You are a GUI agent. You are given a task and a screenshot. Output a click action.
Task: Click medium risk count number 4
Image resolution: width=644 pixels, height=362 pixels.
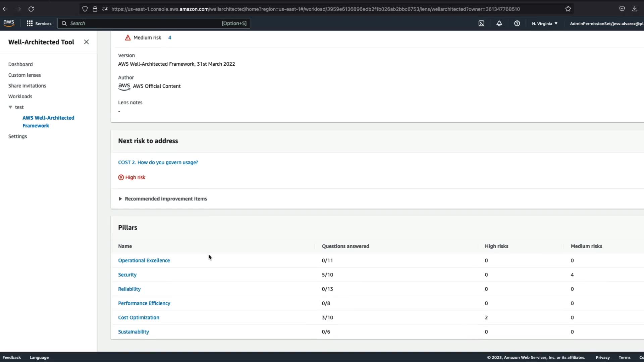click(x=170, y=38)
